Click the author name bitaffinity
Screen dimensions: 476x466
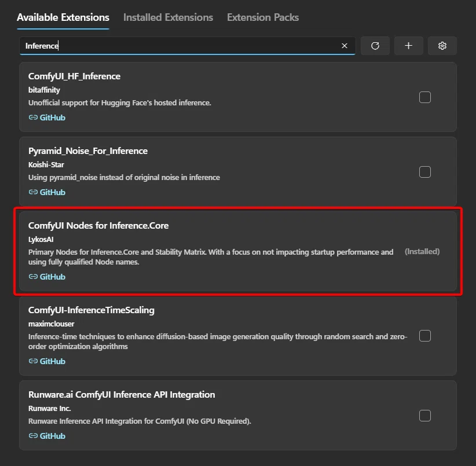[x=45, y=90]
